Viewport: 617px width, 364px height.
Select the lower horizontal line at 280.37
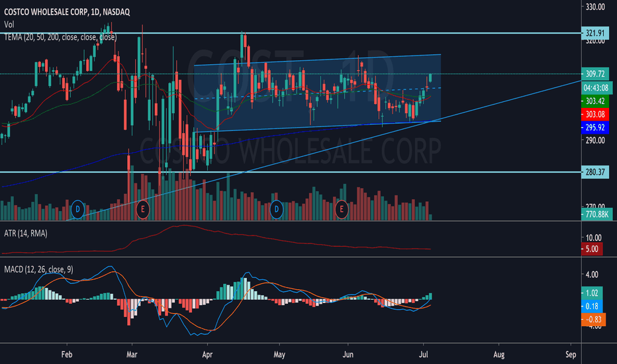click(x=291, y=172)
